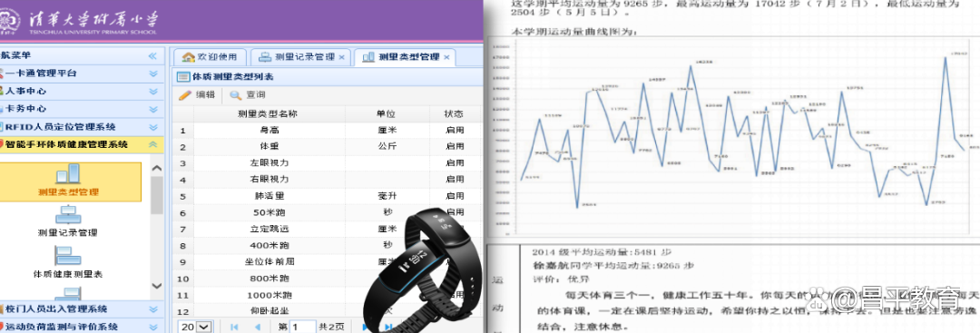The height and width of the screenshot is (333, 980).
Task: Click the page number input field
Action: tap(302, 327)
